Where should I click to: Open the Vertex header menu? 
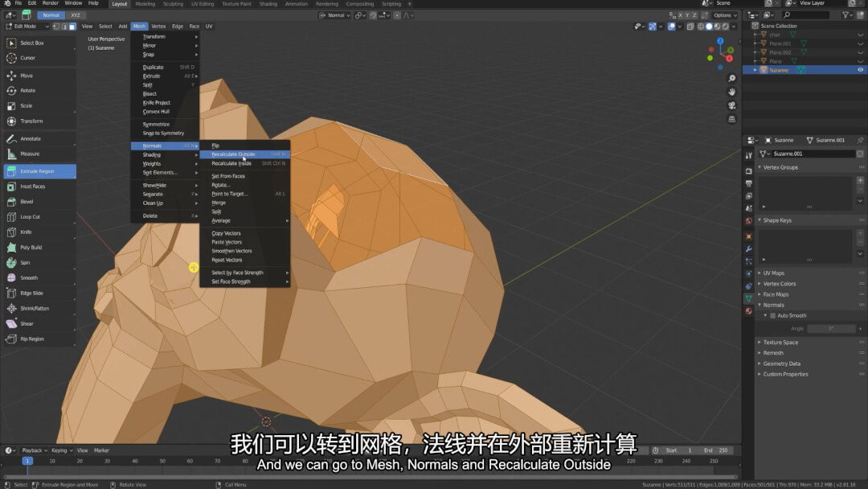pyautogui.click(x=158, y=27)
